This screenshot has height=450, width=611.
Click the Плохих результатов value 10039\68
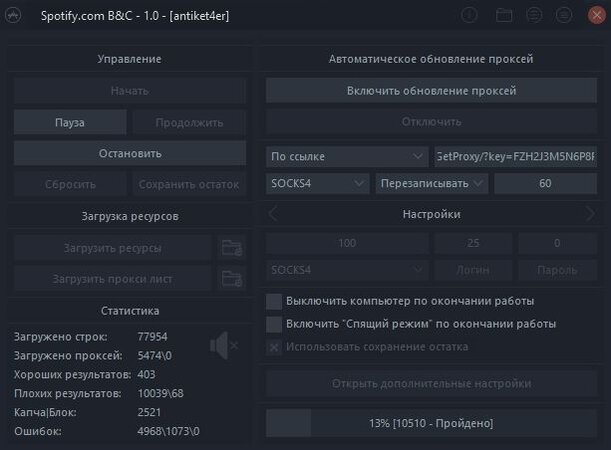[x=161, y=393]
